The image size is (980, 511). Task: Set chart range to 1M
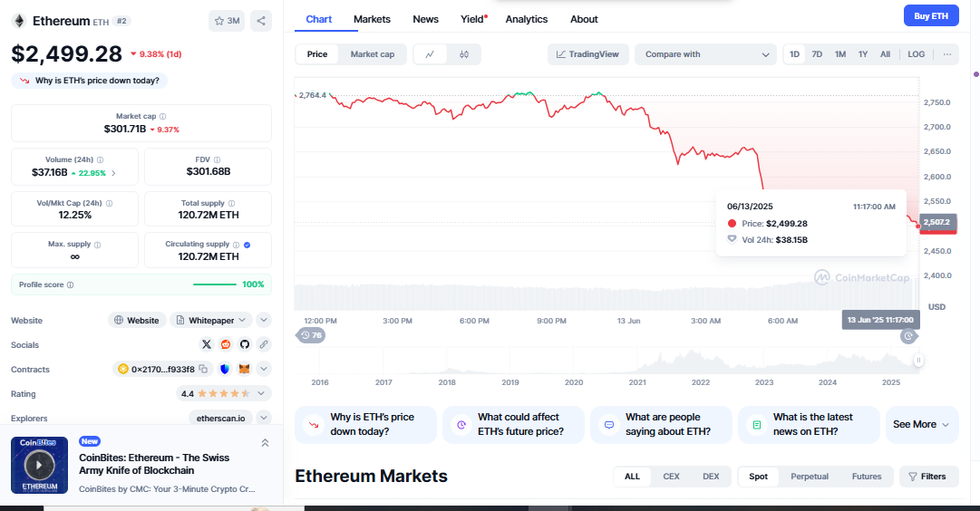(840, 54)
